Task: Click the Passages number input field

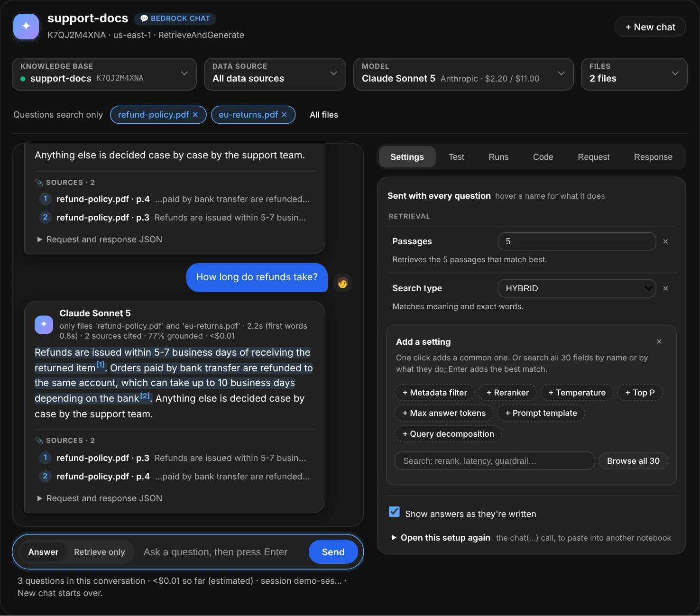Action: pos(577,241)
